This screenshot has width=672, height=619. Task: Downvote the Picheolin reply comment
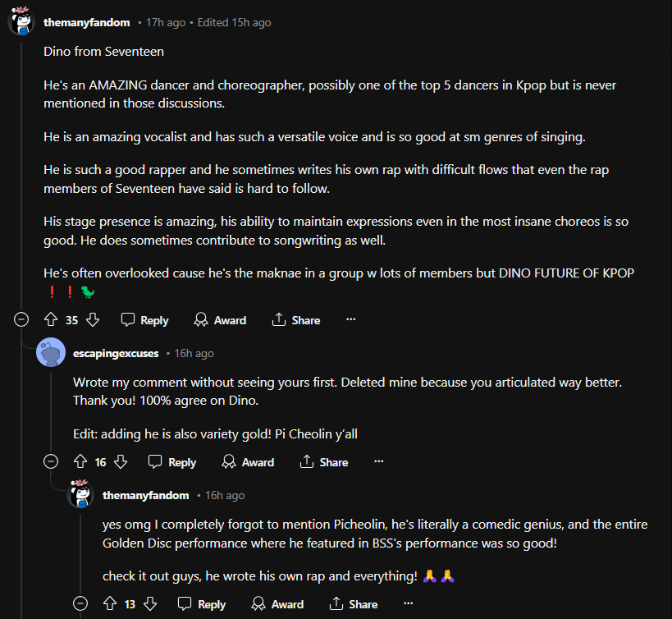150,604
